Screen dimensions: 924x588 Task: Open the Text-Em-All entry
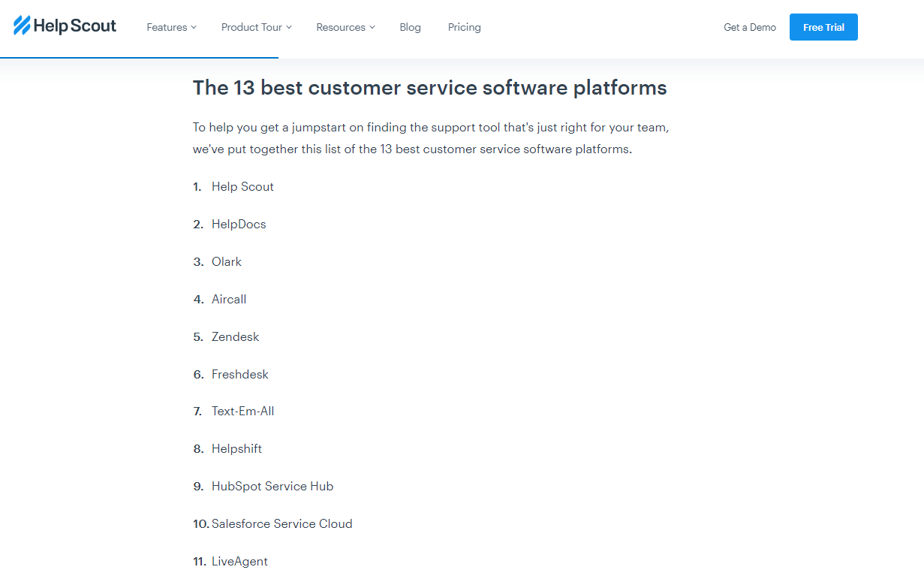tap(242, 412)
